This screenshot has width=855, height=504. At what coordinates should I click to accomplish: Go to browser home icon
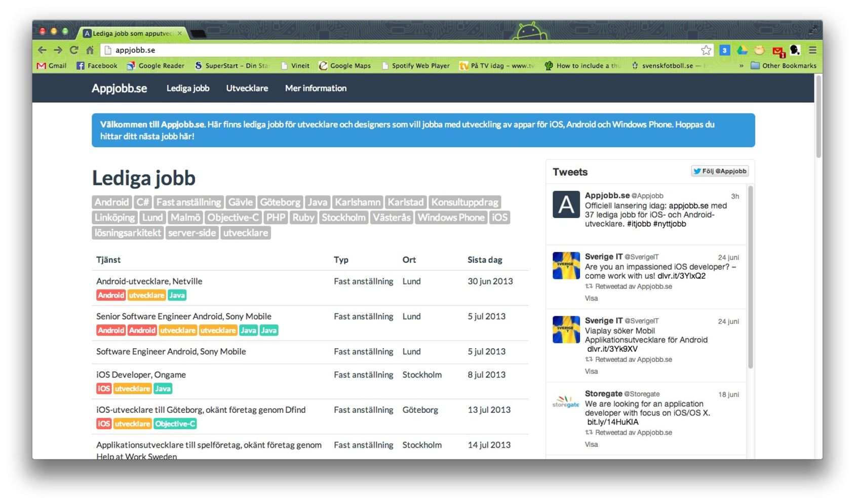tap(90, 50)
